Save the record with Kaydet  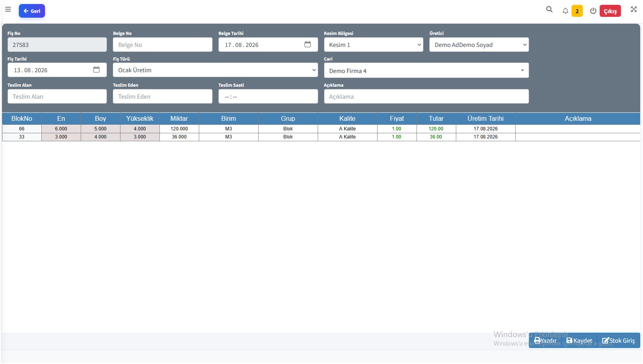tap(579, 340)
